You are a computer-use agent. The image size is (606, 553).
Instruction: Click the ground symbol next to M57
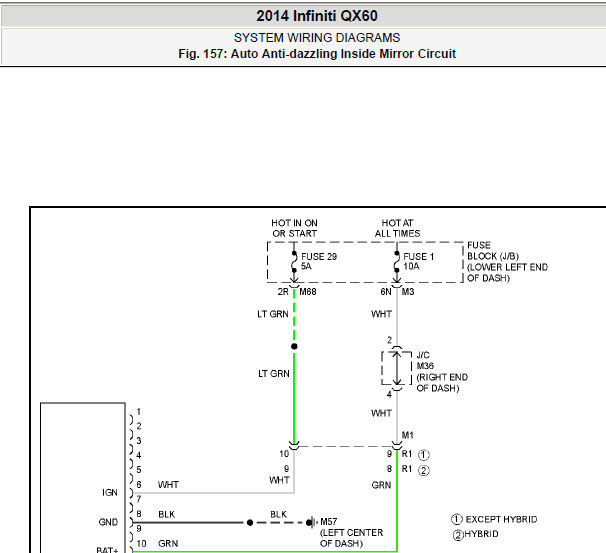pos(312,522)
